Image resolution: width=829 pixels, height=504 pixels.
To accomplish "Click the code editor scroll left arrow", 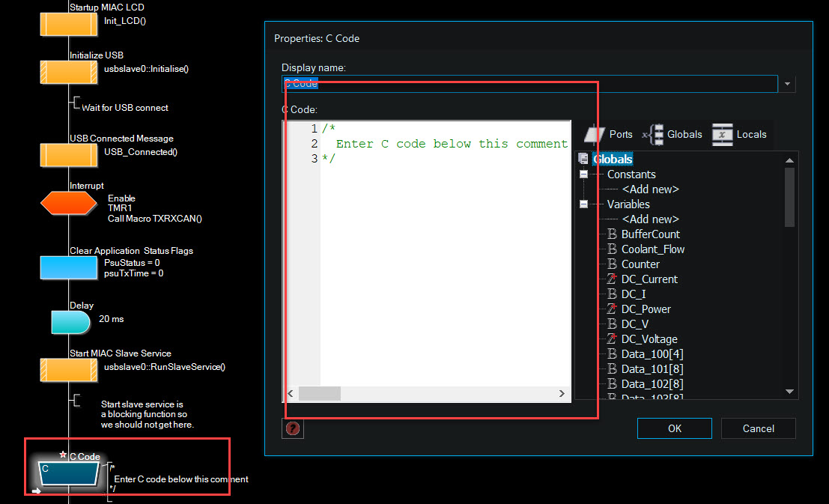I will pos(291,393).
